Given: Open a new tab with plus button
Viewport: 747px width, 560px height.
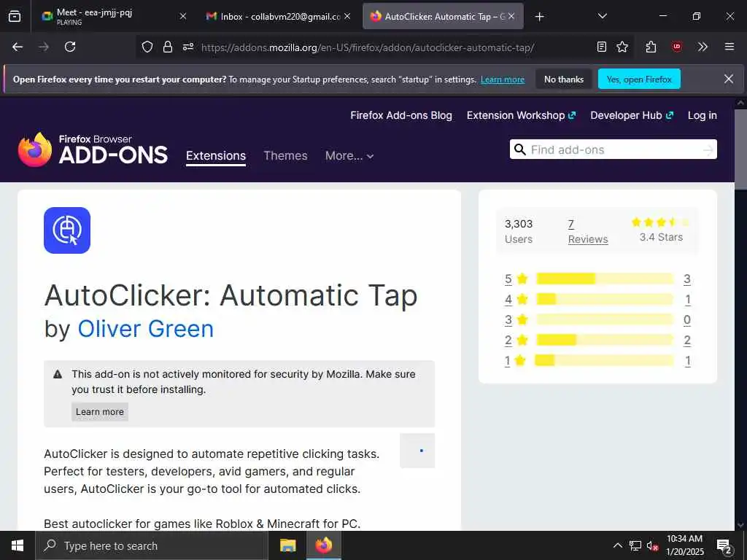Looking at the screenshot, I should pyautogui.click(x=539, y=17).
